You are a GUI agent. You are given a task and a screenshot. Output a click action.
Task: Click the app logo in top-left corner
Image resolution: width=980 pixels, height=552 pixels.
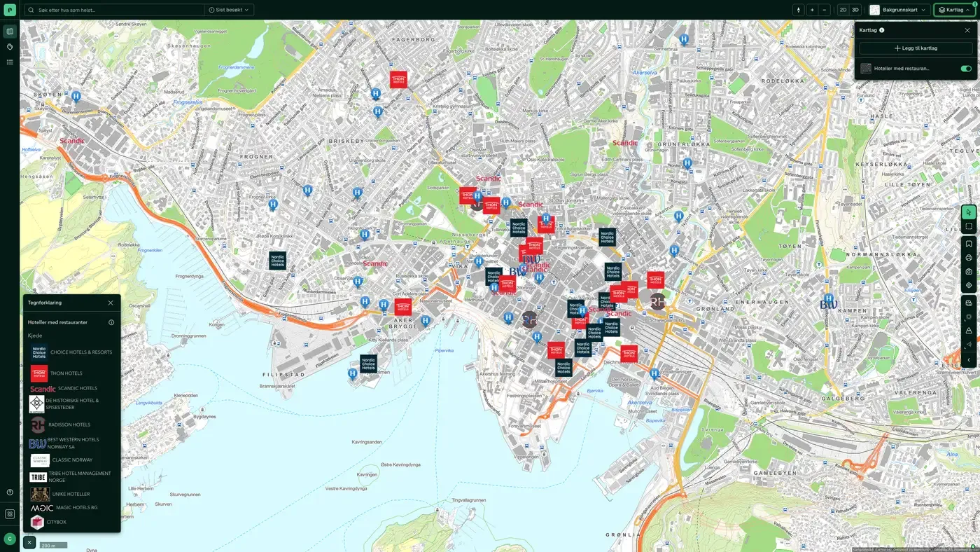pos(10,10)
